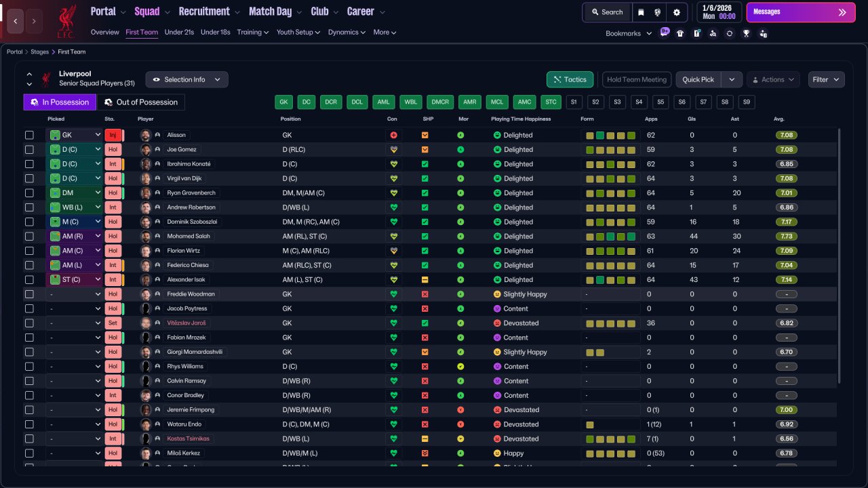This screenshot has height=488, width=868.
Task: Open the Actions dropdown
Action: [773, 79]
